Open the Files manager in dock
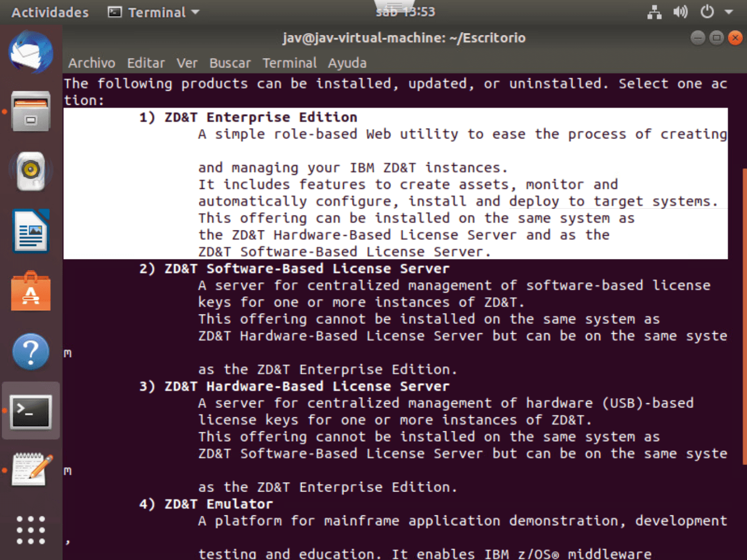747x560 pixels. coord(31,112)
